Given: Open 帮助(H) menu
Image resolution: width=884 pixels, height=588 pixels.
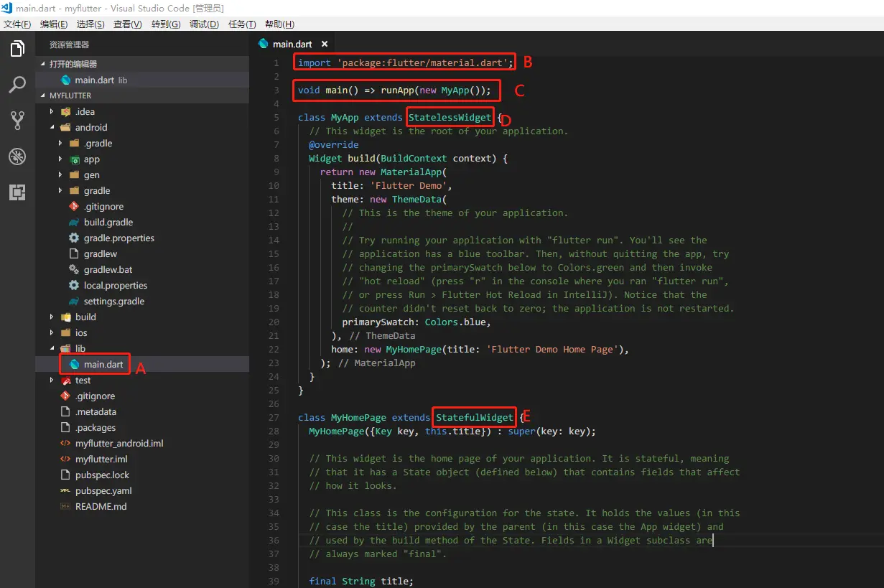Looking at the screenshot, I should 279,24.
